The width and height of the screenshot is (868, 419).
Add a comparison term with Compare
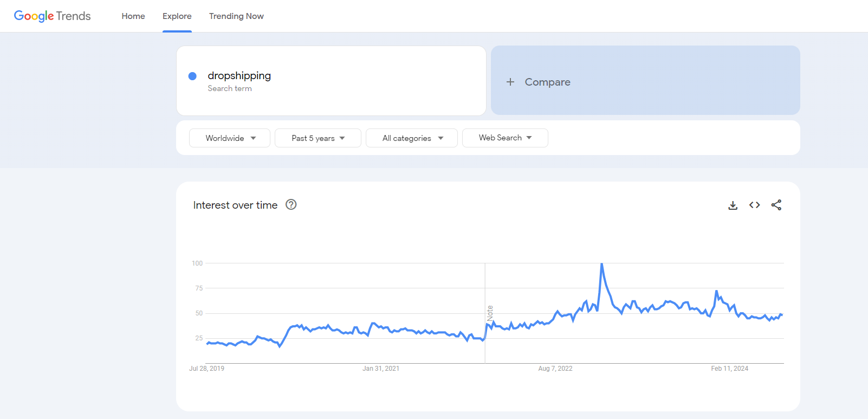coord(645,80)
